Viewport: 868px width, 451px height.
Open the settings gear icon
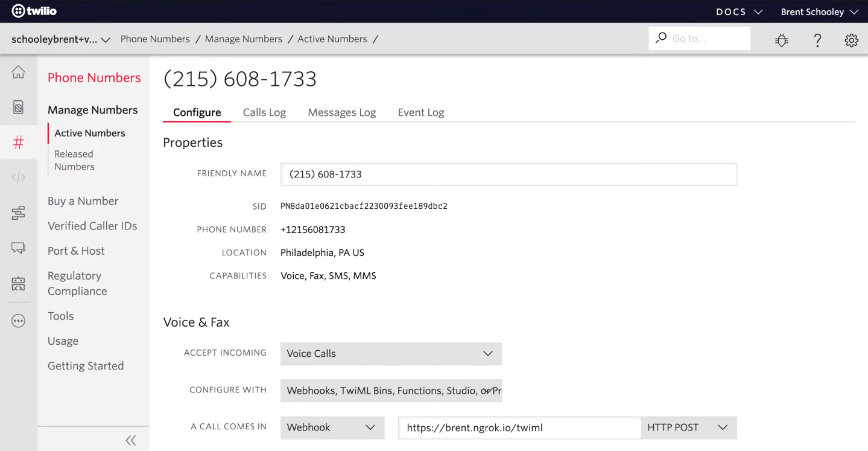click(851, 40)
